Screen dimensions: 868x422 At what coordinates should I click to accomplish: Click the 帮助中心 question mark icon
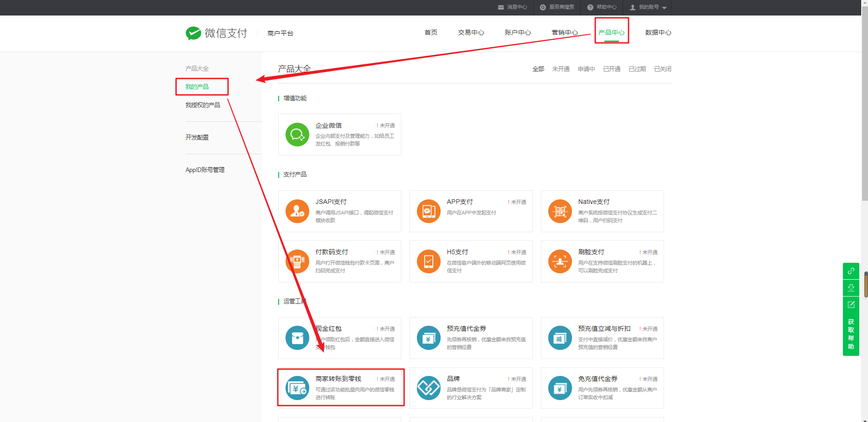[590, 7]
